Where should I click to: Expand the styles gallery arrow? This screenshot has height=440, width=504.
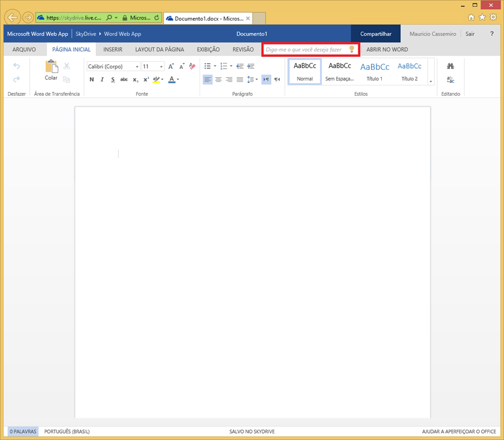(x=431, y=81)
